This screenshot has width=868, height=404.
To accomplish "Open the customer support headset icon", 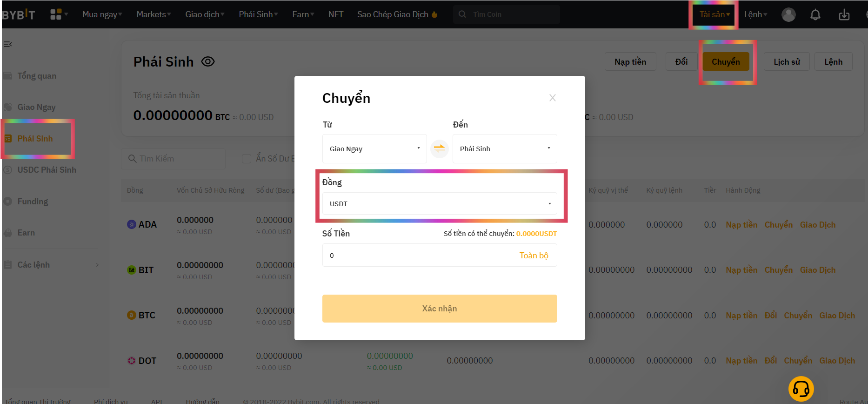I will tap(801, 389).
